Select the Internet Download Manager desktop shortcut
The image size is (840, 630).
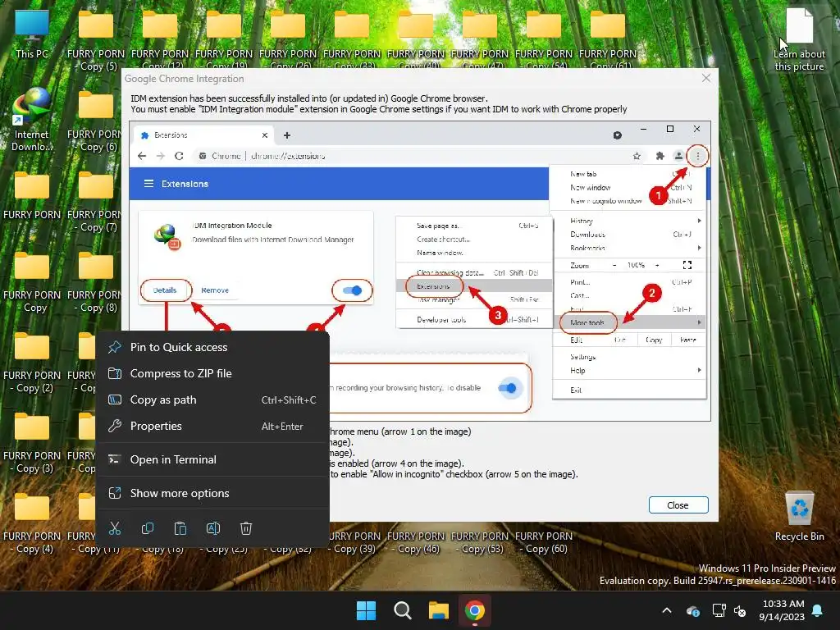[32, 120]
